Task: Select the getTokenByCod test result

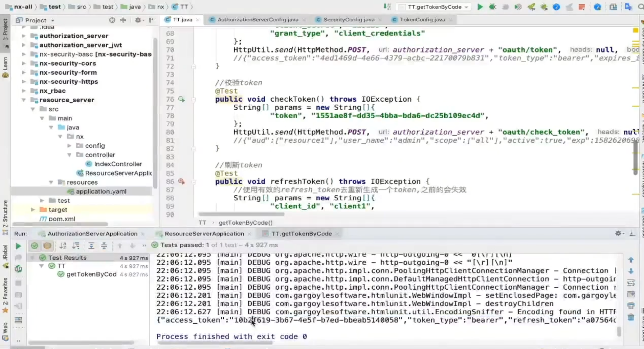Action: pyautogui.click(x=91, y=274)
